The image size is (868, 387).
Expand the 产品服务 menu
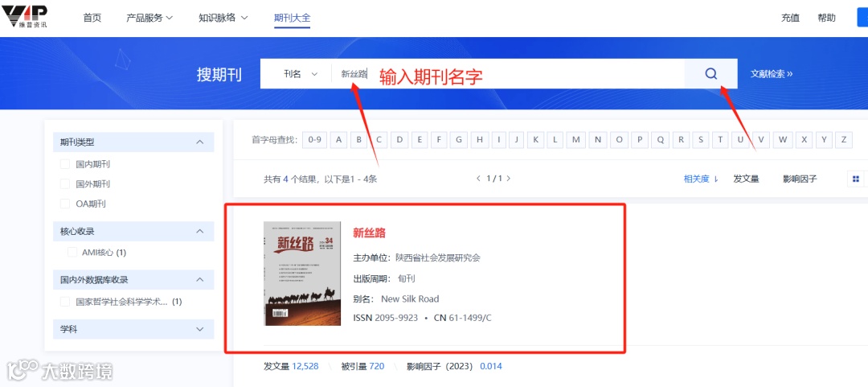[x=149, y=18]
